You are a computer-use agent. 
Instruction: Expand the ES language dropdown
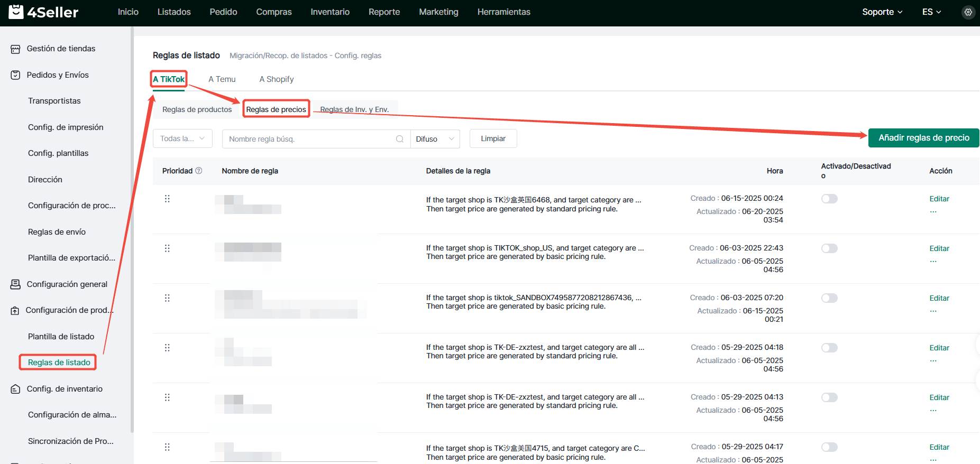click(931, 12)
